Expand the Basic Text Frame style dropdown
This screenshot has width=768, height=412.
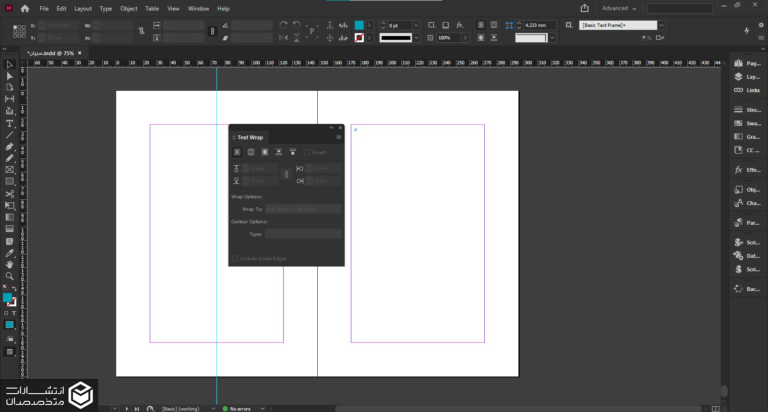(663, 24)
